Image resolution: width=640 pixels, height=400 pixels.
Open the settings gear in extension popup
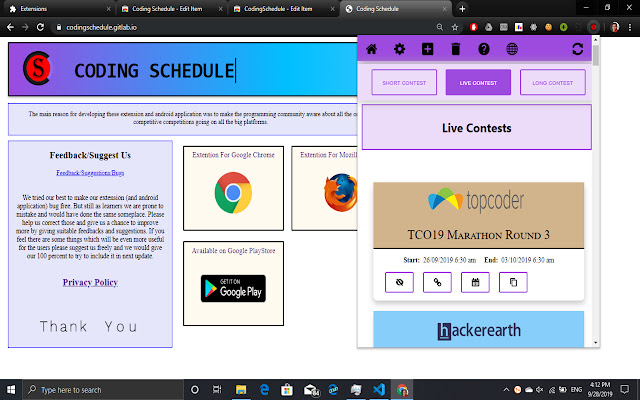point(399,49)
